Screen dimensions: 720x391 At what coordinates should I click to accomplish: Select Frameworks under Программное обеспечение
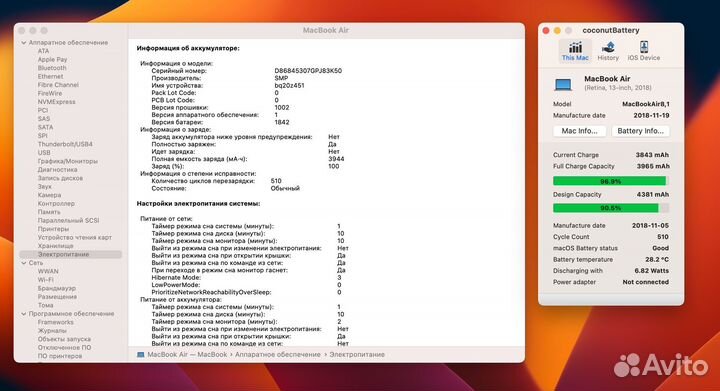click(56, 323)
